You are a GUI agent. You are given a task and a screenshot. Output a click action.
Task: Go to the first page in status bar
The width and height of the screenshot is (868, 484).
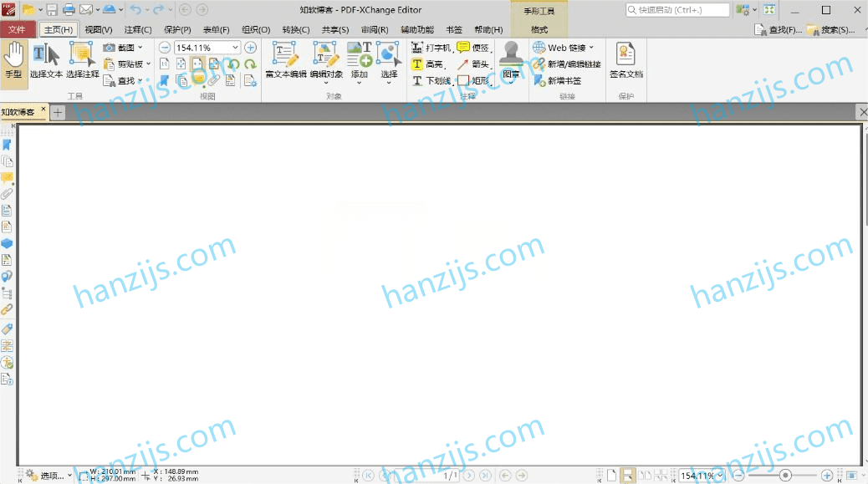click(x=368, y=475)
